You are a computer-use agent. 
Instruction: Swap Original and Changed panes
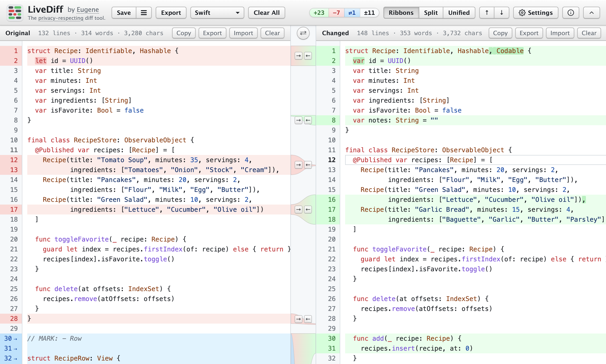(303, 33)
